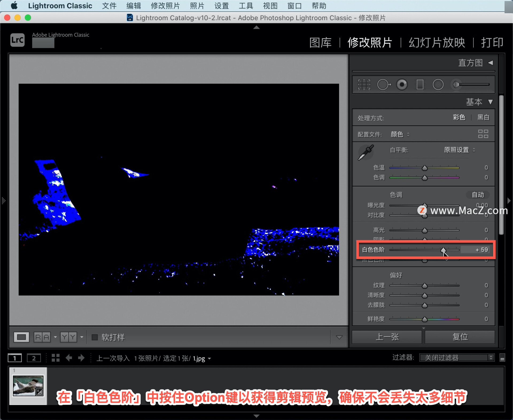Image resolution: width=513 pixels, height=420 pixels.
Task: Open the 视图 menu
Action: point(270,6)
